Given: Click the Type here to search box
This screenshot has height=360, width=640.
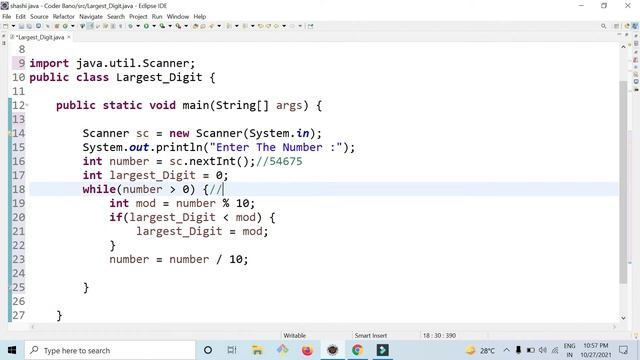Looking at the screenshot, I should [110, 350].
